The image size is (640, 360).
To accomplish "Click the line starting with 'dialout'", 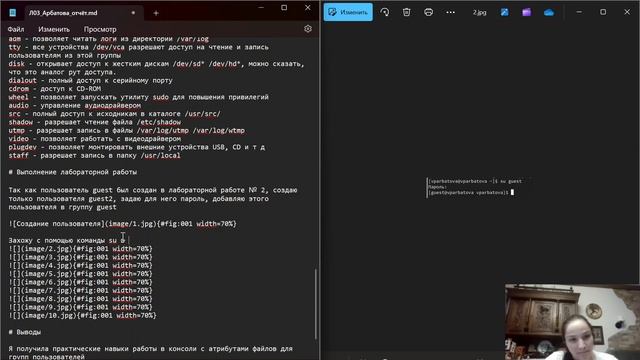I will click(90, 80).
